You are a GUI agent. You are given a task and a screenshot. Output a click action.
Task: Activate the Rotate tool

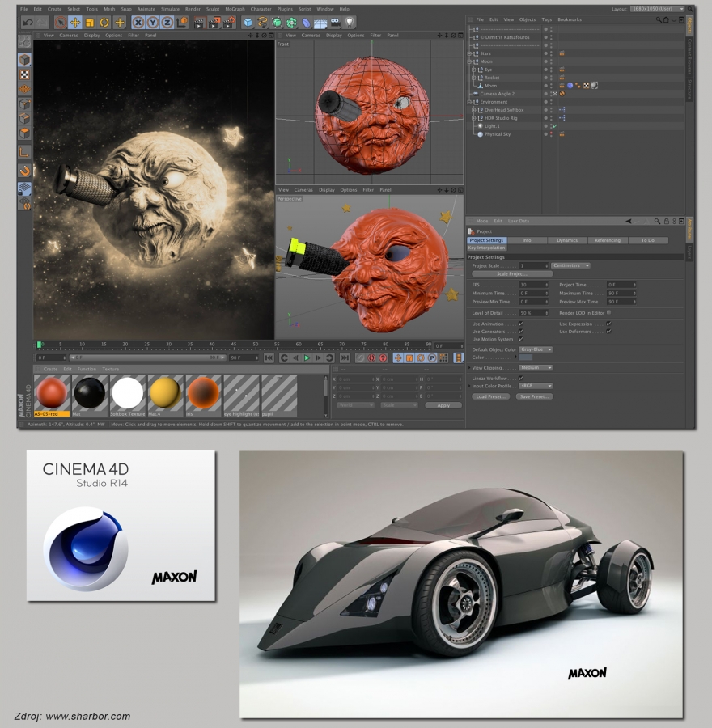click(x=105, y=23)
